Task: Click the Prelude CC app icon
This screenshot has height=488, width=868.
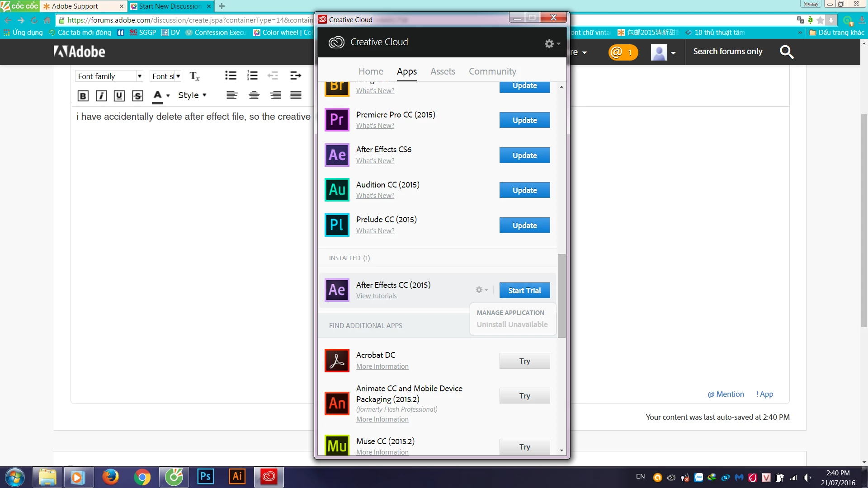Action: [x=337, y=225]
